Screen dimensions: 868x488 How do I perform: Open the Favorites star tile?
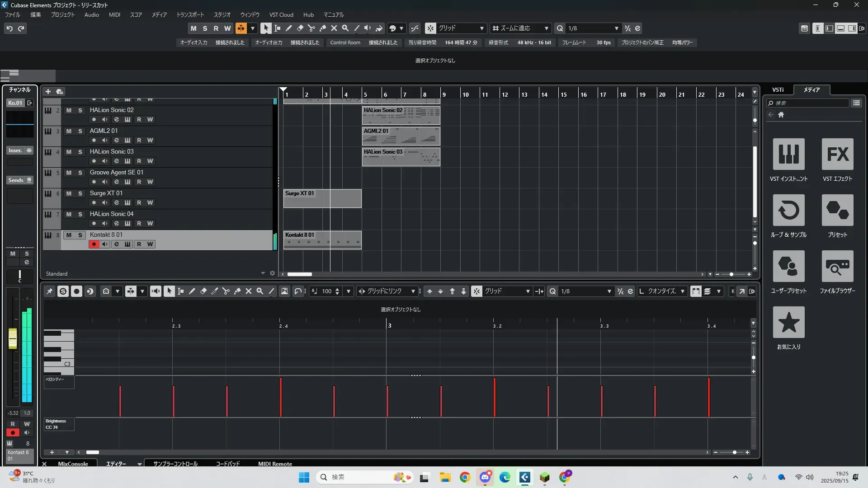pyautogui.click(x=788, y=323)
